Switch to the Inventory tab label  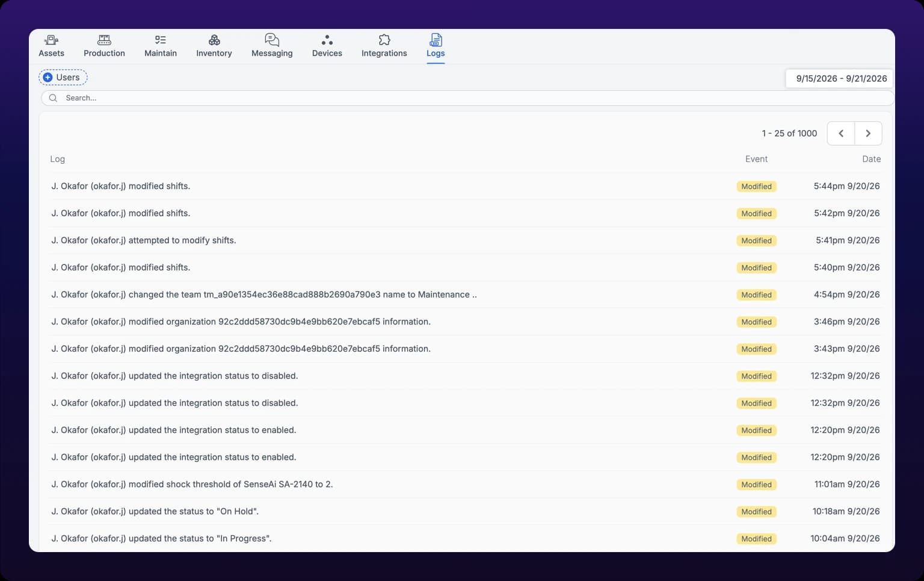(214, 53)
